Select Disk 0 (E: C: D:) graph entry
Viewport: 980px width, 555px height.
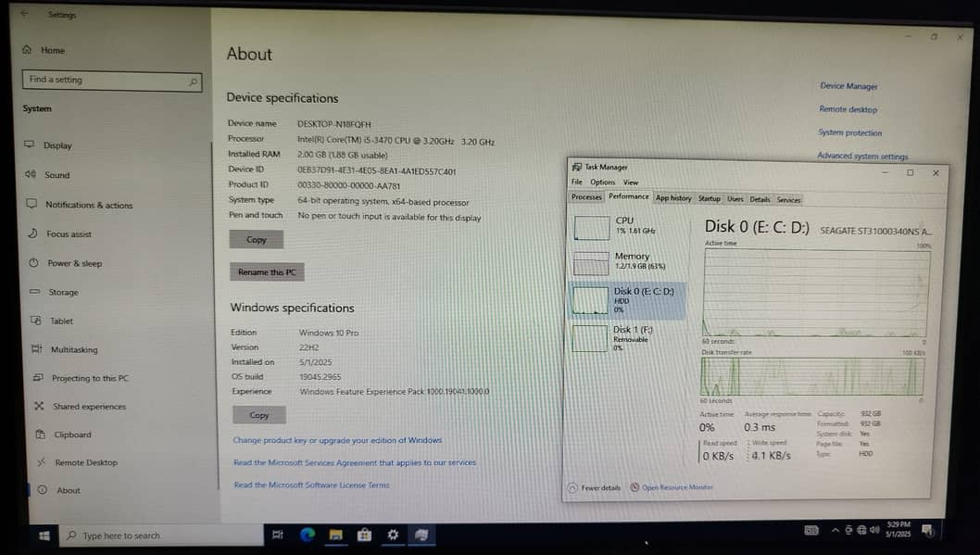[628, 300]
